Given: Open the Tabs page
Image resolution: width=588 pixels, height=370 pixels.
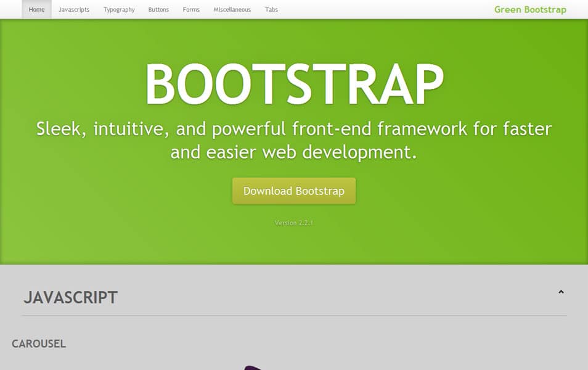Looking at the screenshot, I should pos(271,9).
